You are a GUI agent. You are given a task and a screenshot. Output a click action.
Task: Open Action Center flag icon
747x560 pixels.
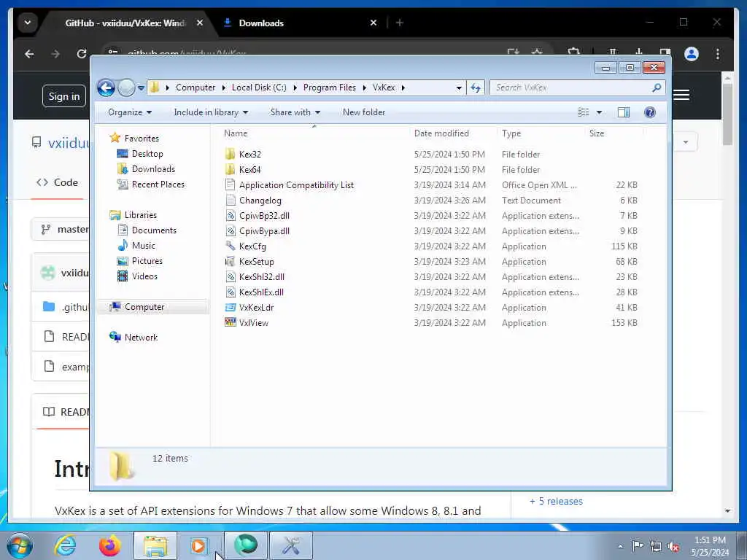click(x=638, y=546)
